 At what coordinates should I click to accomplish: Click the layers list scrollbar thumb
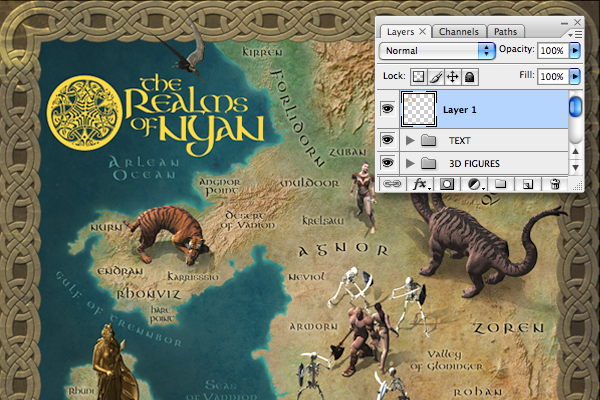pyautogui.click(x=575, y=107)
